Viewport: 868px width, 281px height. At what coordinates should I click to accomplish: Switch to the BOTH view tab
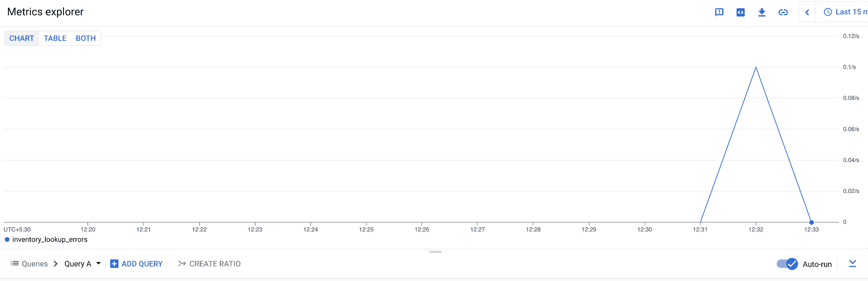pos(86,38)
